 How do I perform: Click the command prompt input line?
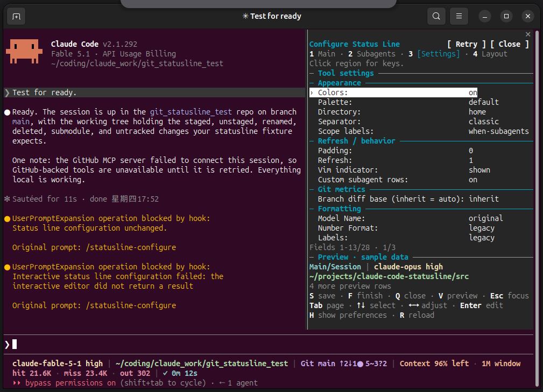(x=269, y=344)
